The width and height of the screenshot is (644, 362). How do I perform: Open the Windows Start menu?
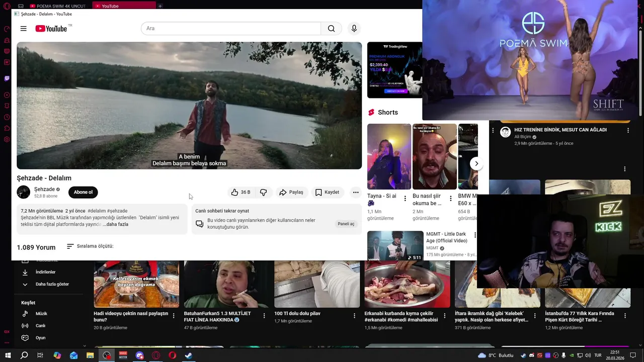[8, 355]
